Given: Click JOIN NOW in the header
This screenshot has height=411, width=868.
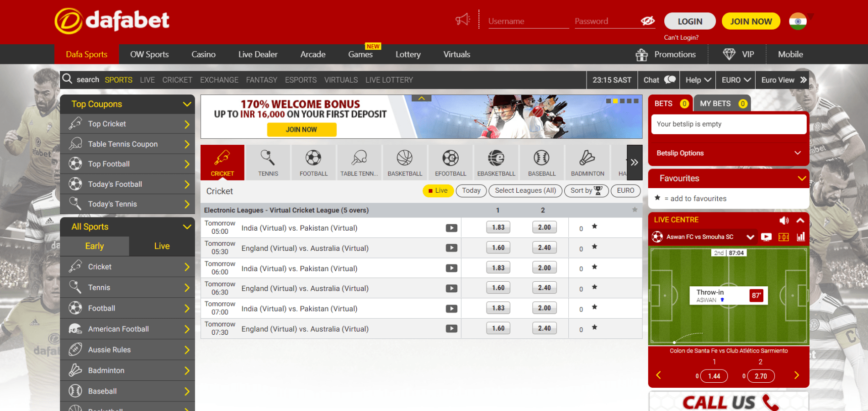Looking at the screenshot, I should (751, 21).
